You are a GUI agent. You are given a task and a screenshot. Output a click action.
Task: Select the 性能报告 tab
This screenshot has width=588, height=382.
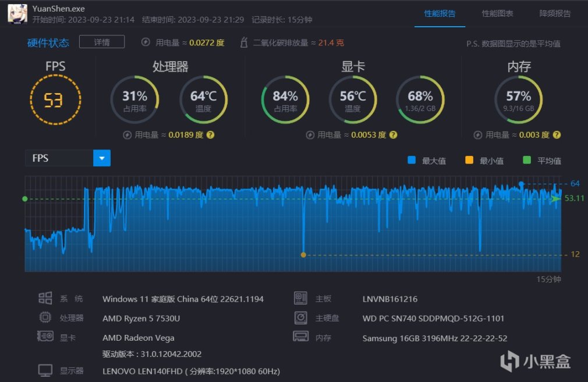pos(440,14)
